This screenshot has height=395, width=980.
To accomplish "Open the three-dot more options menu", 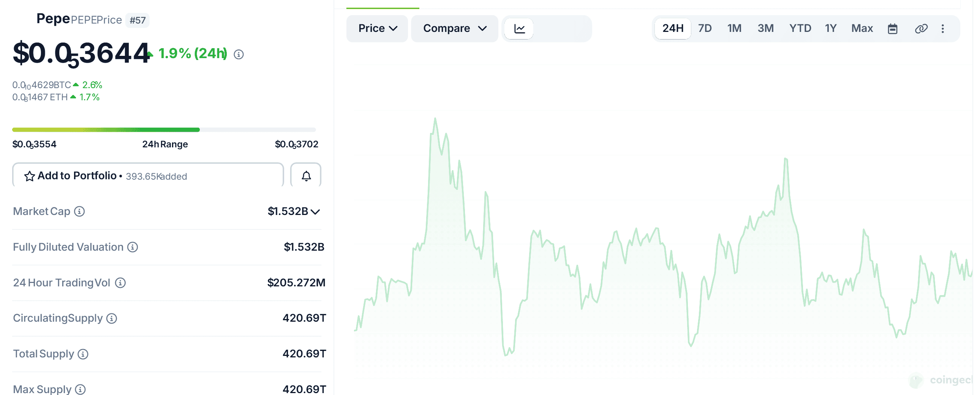I will (x=943, y=28).
